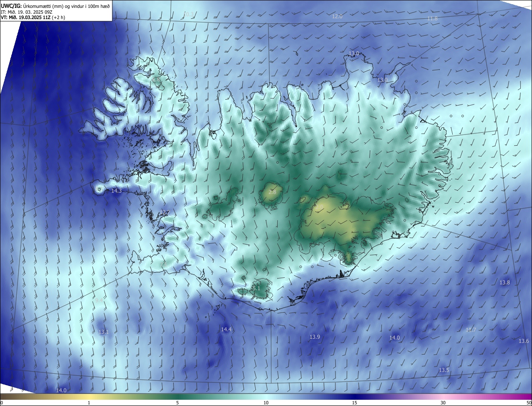Click the map value 14.3
Viewport: 532px width, 406px height.
tap(117, 191)
